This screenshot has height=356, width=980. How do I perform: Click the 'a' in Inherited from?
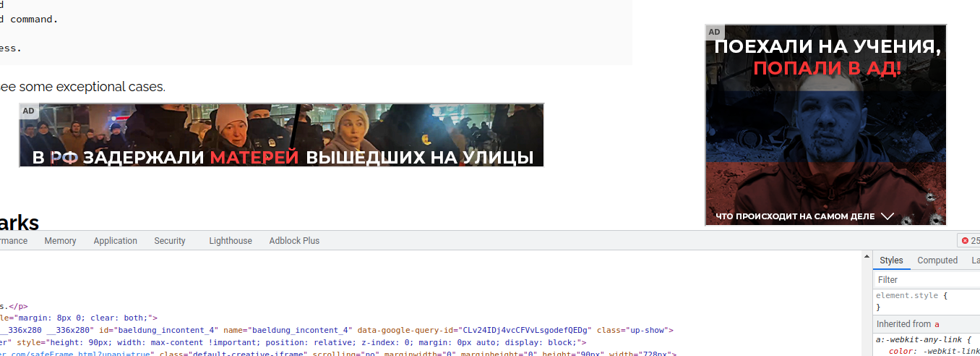click(x=937, y=324)
